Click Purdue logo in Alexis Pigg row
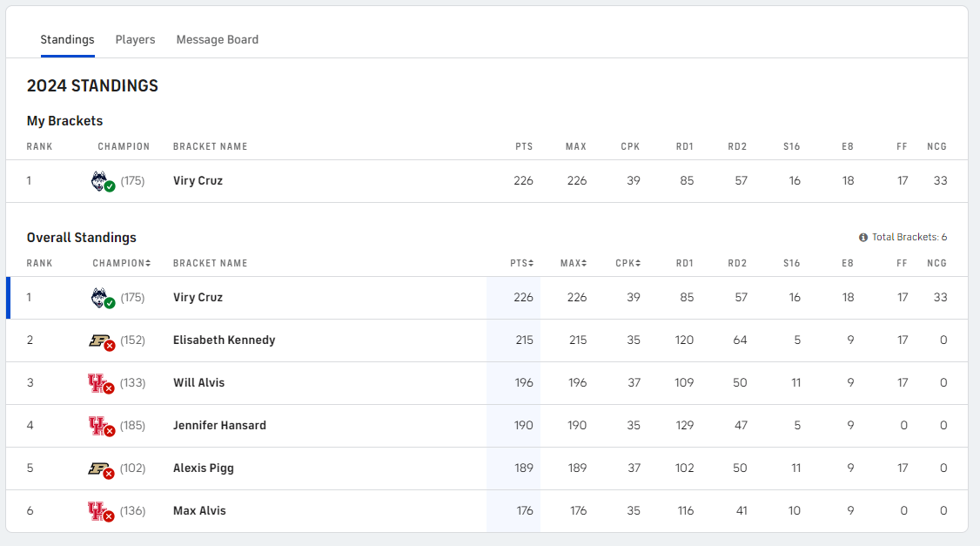The height and width of the screenshot is (546, 980). pos(99,468)
